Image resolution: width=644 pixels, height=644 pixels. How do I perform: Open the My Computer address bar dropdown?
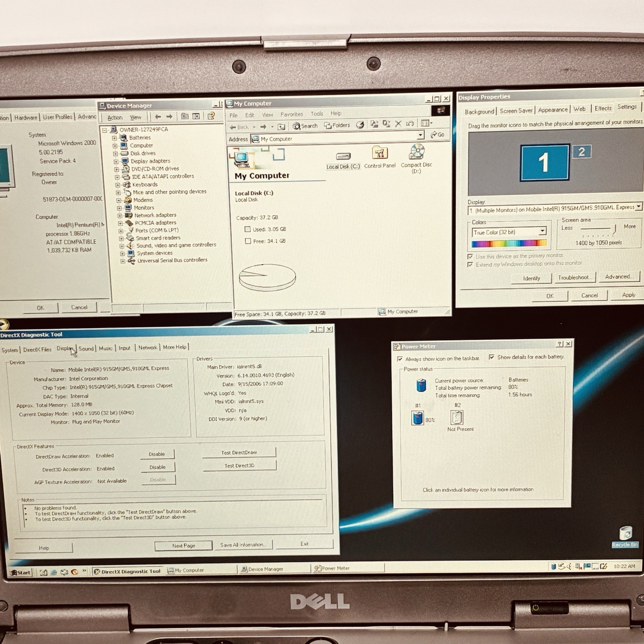[x=420, y=135]
